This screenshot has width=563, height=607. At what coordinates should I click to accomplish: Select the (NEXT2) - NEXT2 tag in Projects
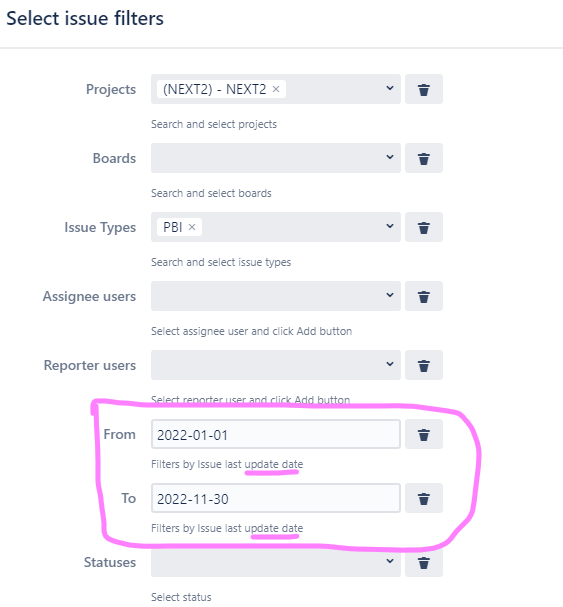215,89
